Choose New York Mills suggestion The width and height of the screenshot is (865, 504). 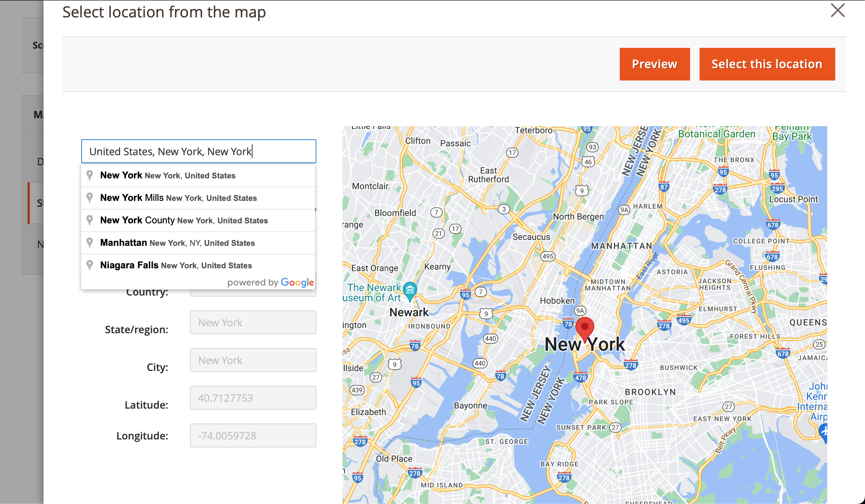point(198,198)
